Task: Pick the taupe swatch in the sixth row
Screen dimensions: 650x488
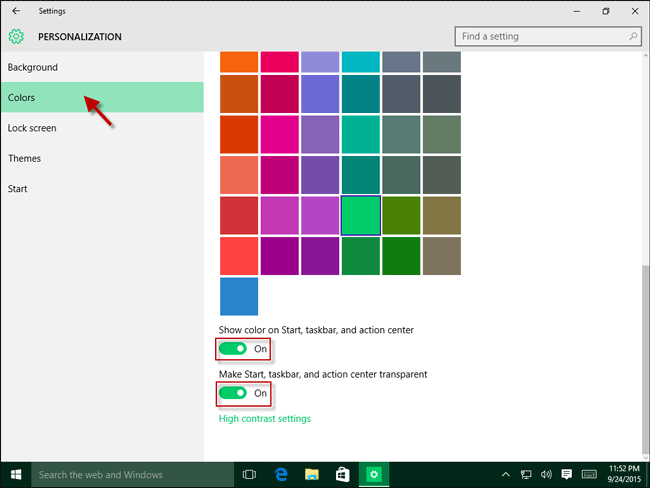Action: [x=442, y=256]
